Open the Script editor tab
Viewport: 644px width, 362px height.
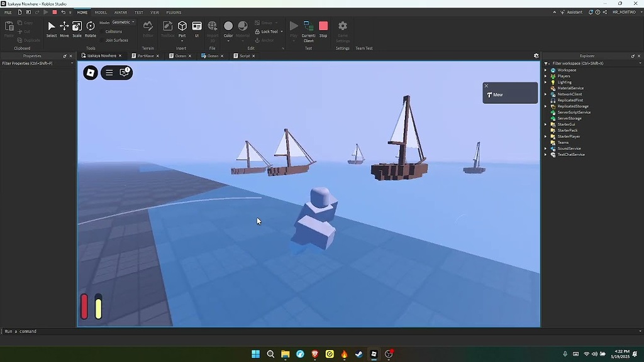pos(243,55)
